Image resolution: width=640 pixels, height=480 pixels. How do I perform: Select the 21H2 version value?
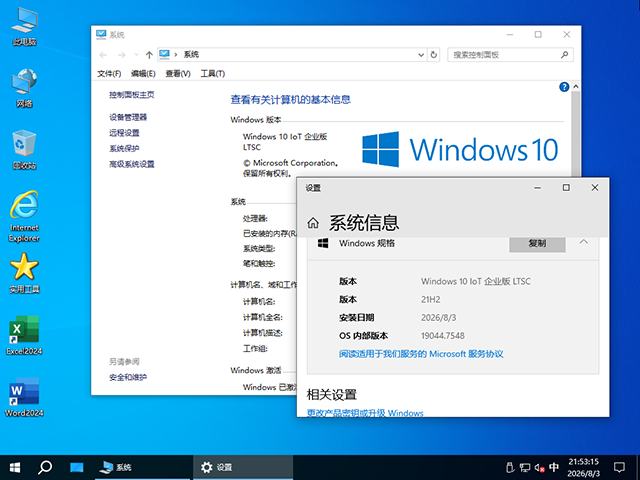pyautogui.click(x=431, y=300)
